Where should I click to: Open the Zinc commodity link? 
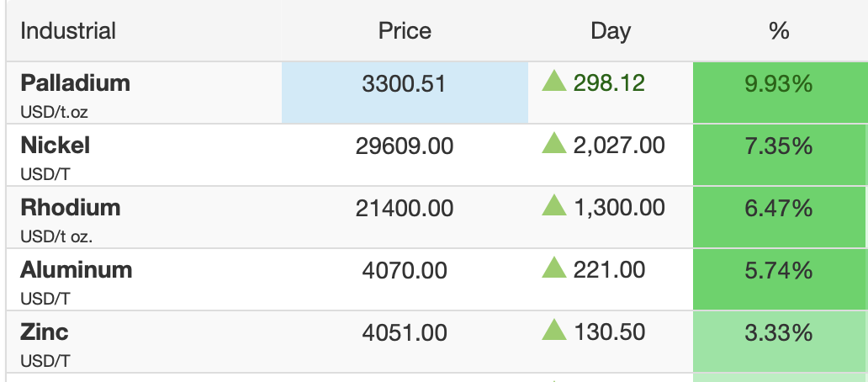pos(45,331)
